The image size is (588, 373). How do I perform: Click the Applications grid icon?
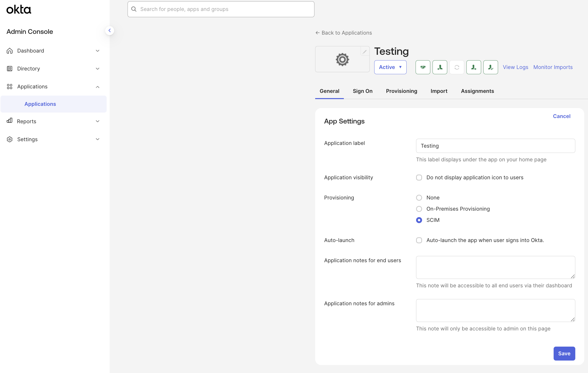tap(10, 86)
